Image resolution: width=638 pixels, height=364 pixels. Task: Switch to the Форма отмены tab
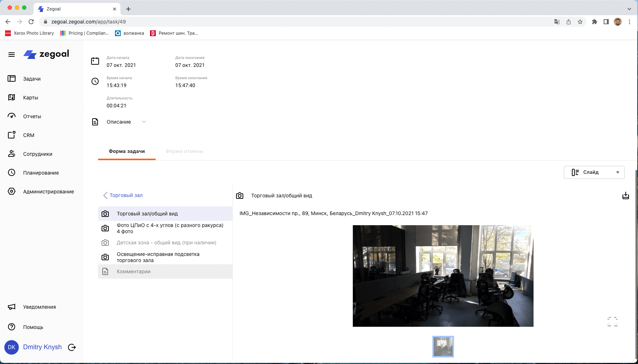(184, 151)
